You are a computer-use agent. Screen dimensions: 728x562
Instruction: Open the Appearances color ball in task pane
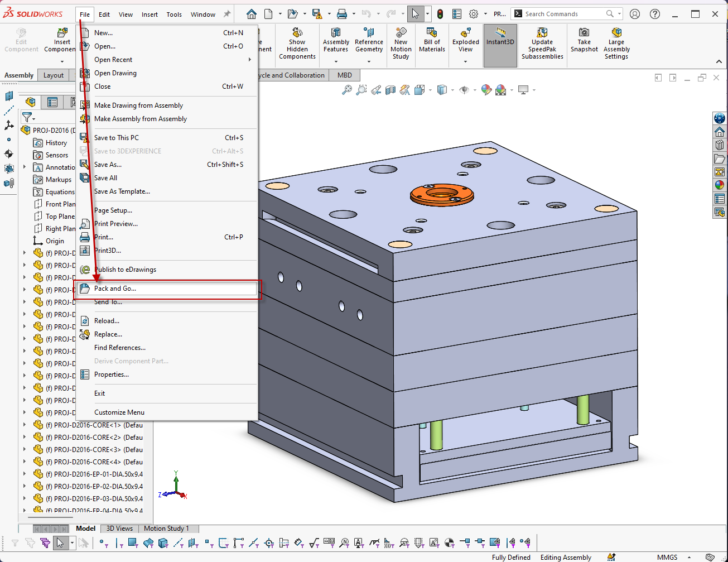(x=719, y=185)
